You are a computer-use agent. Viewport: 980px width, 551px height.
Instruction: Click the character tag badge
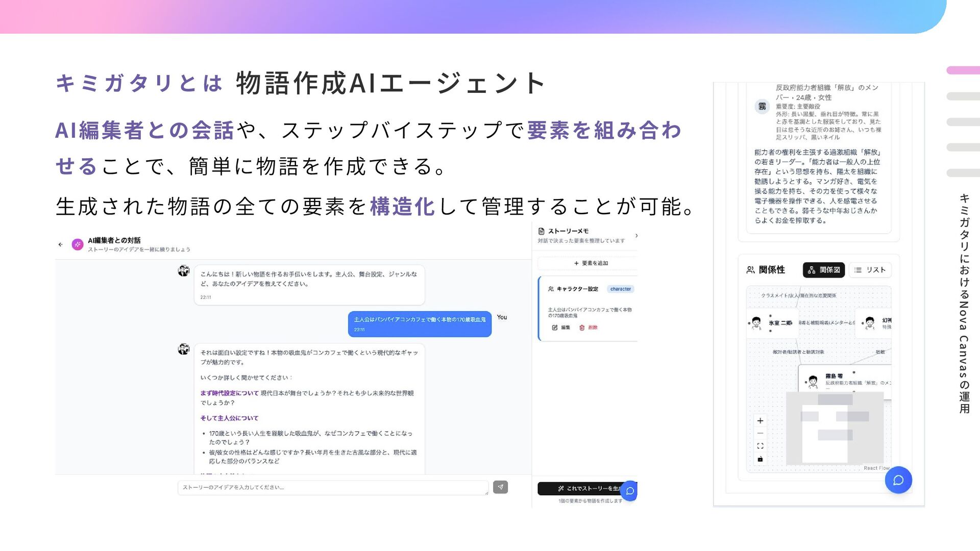pos(620,289)
